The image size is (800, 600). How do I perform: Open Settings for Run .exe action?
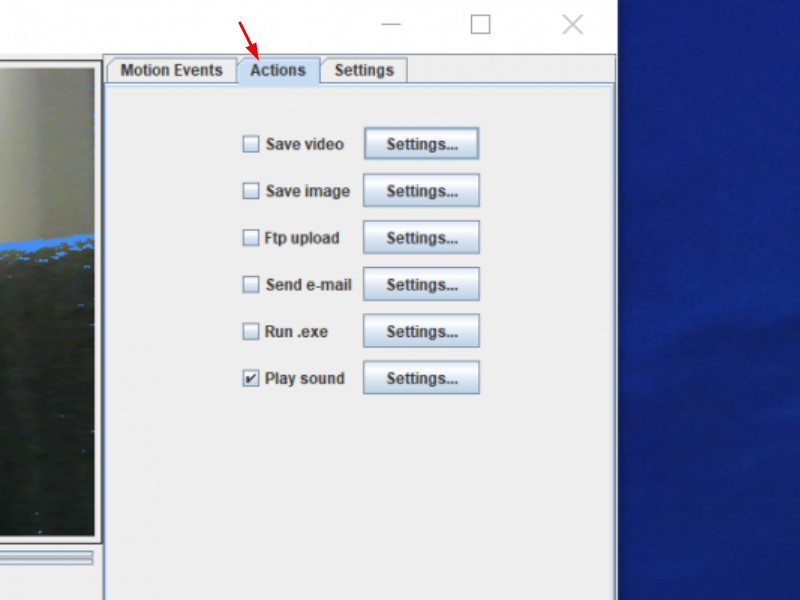(x=421, y=330)
